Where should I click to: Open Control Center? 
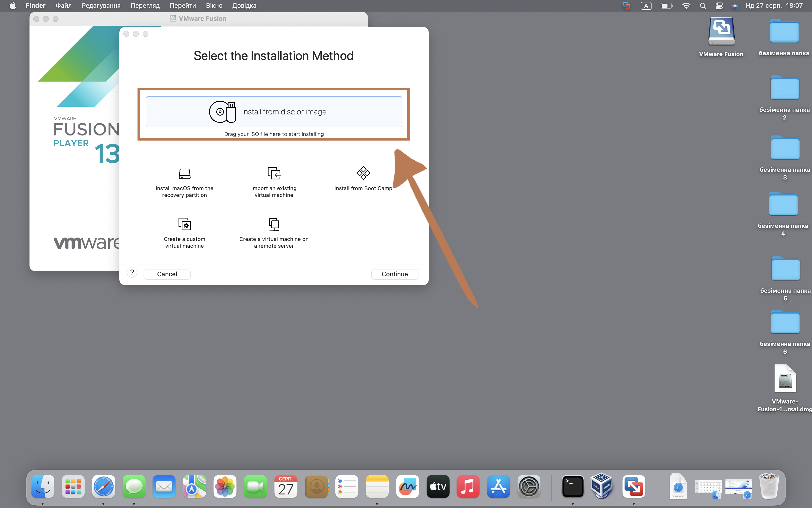719,6
